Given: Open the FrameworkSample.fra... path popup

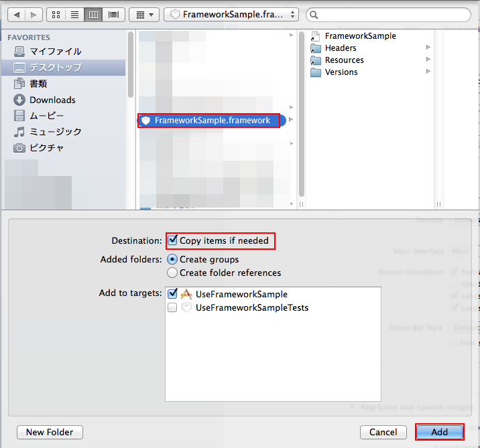Looking at the screenshot, I should coord(231,14).
